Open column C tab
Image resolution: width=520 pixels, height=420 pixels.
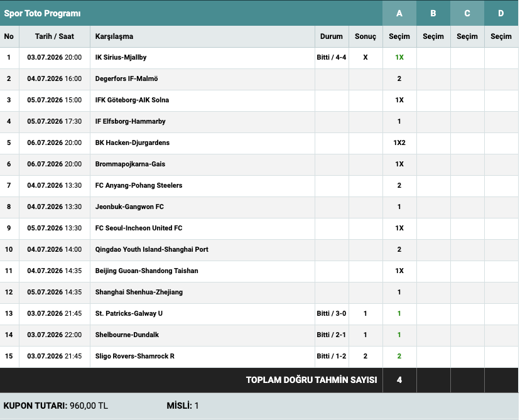tap(467, 13)
